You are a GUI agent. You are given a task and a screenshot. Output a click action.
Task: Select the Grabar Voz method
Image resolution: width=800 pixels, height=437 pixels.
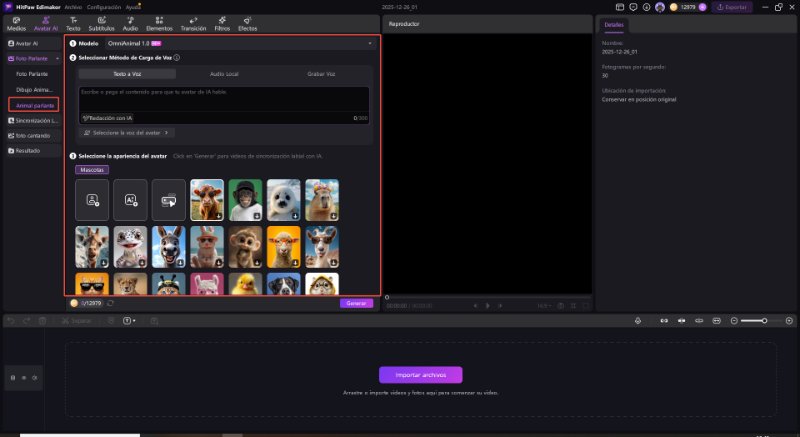click(x=321, y=74)
